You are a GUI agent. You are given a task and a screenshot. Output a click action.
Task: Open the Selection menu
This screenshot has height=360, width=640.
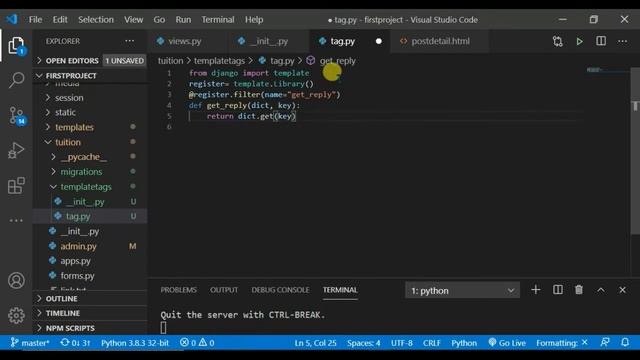96,20
